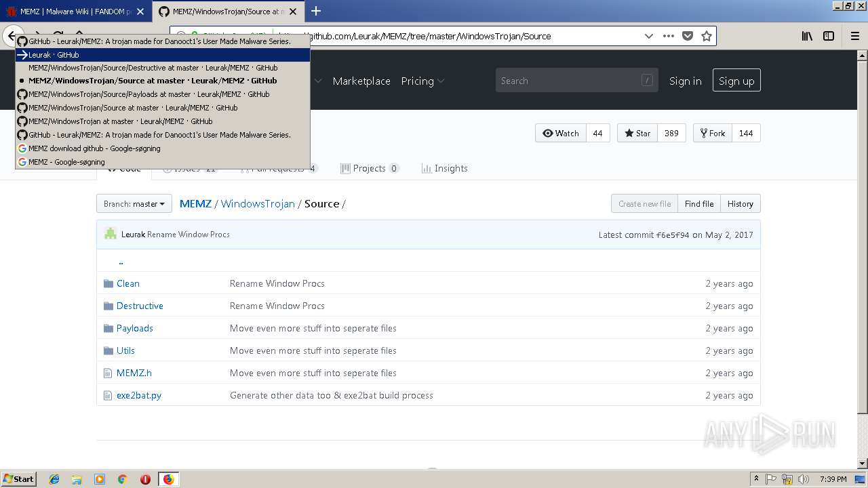Open page actions three-dot menu in URL bar
This screenshot has height=488, width=868.
point(669,36)
